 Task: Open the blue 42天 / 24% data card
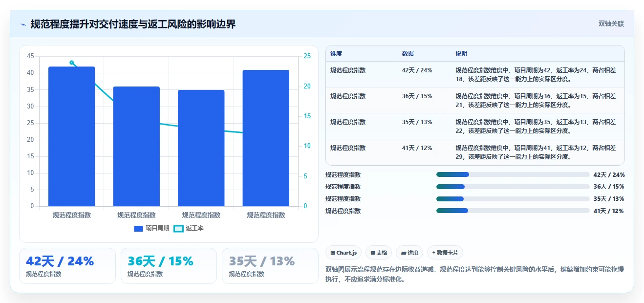pos(67,266)
